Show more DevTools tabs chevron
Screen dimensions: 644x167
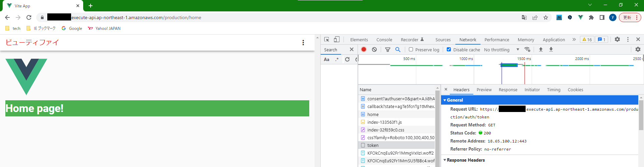[574, 39]
